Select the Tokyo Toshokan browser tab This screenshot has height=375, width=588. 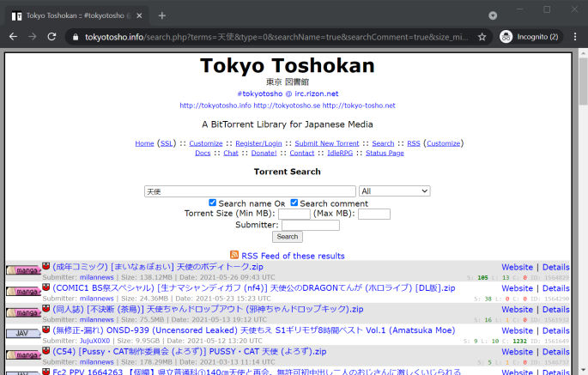coord(77,15)
